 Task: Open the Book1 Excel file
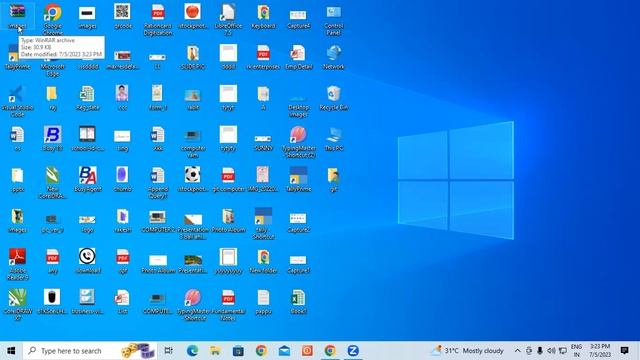coord(298,302)
